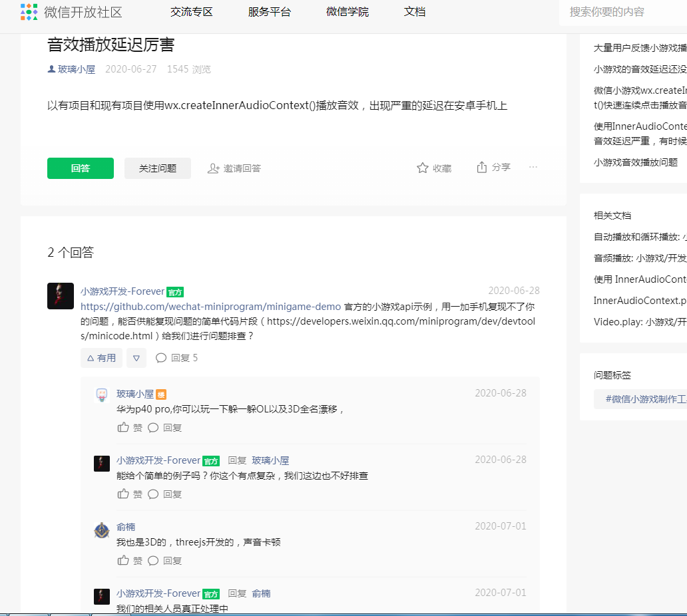
Task: Like 俞楠's threejs comment
Action: click(123, 560)
